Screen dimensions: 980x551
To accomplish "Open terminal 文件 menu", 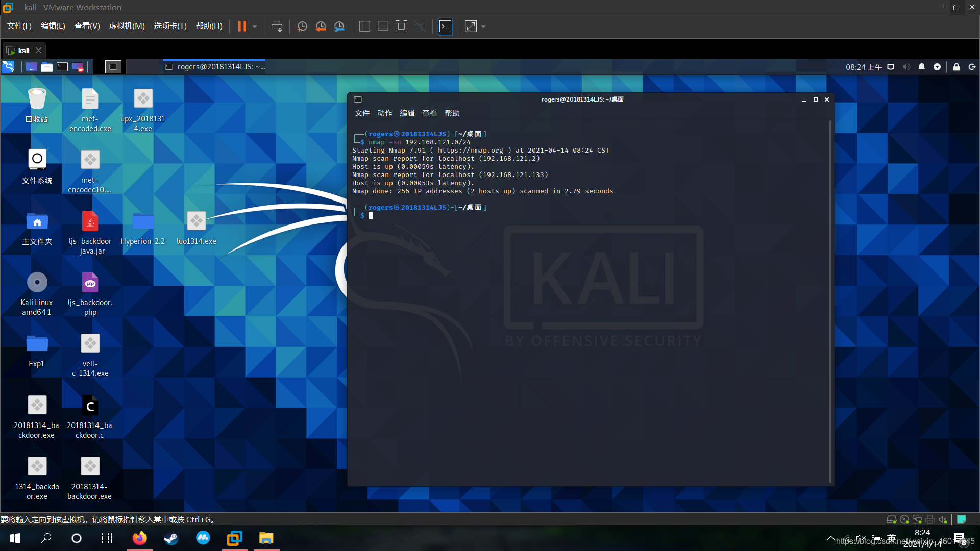I will pyautogui.click(x=362, y=113).
